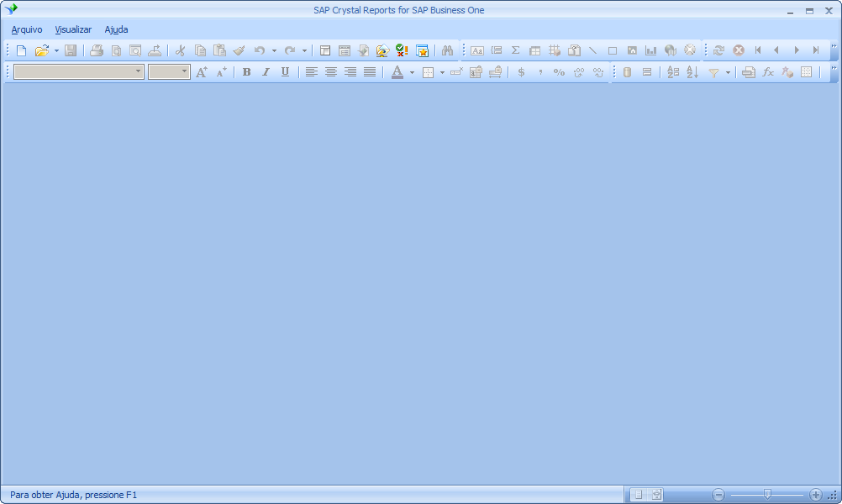The height and width of the screenshot is (504, 842).
Task: Click the zoom slider handle
Action: (x=767, y=494)
